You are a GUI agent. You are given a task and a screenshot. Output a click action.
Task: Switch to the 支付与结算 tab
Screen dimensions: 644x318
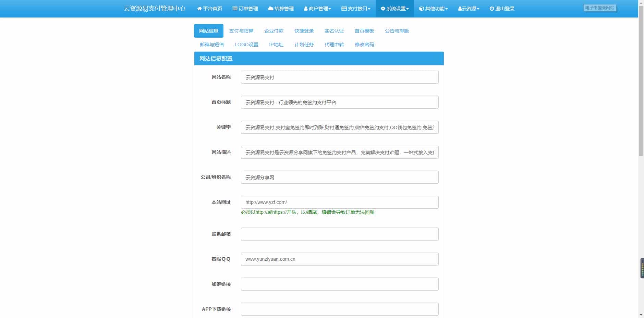coord(241,31)
